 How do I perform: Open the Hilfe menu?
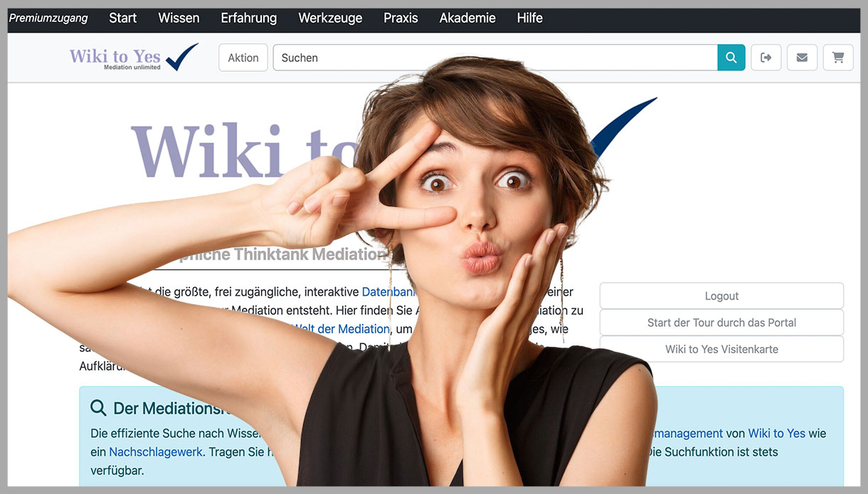529,18
